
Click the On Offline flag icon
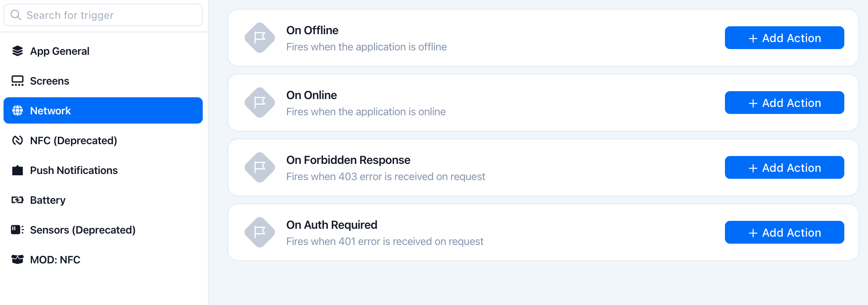point(260,38)
